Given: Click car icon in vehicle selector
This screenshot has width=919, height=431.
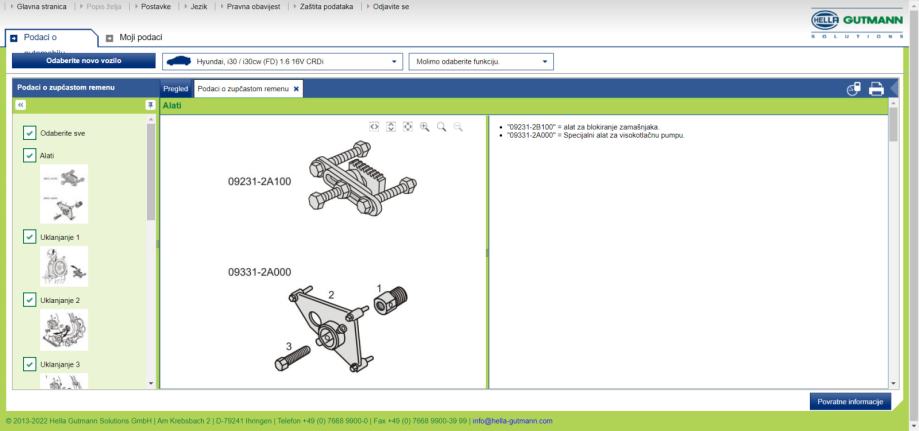Looking at the screenshot, I should pos(179,61).
